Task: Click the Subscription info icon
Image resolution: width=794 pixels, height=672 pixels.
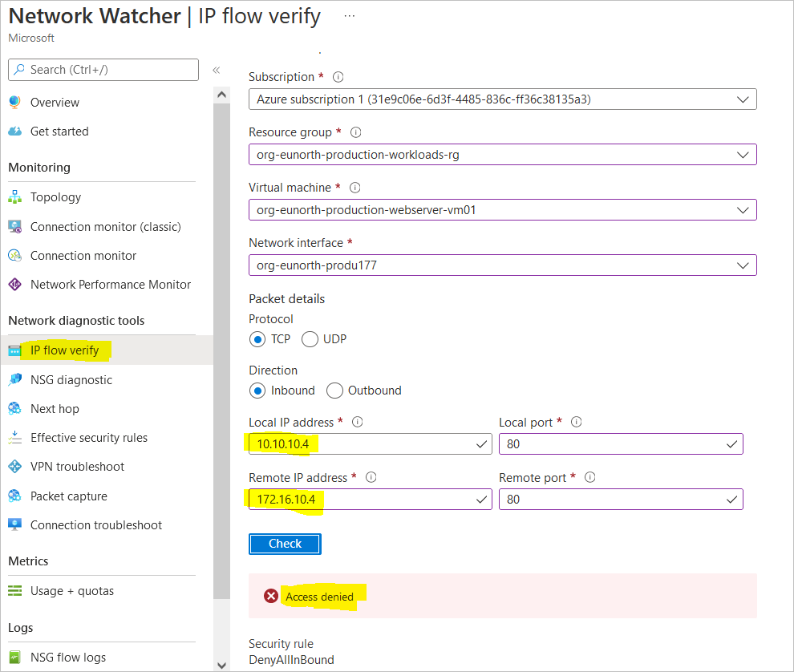Action: pyautogui.click(x=338, y=77)
